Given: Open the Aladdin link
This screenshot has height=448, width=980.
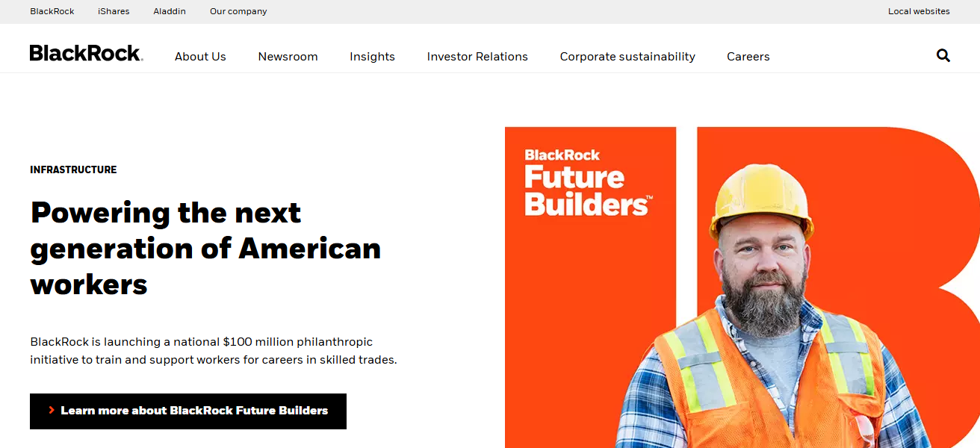Looking at the screenshot, I should [170, 11].
